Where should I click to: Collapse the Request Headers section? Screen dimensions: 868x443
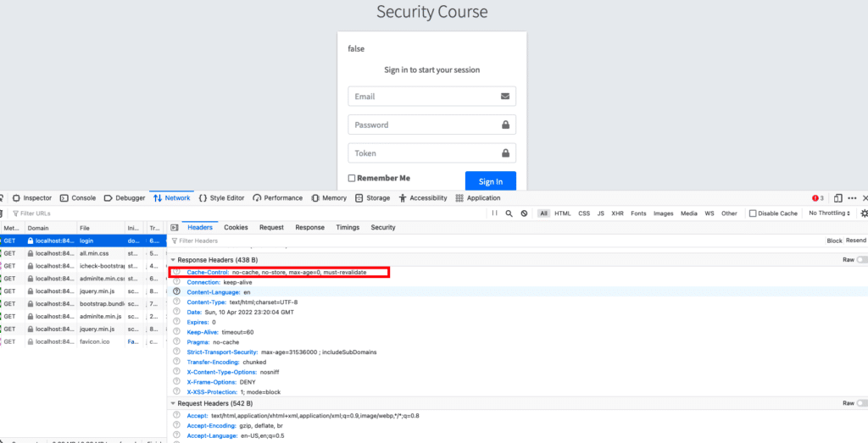[174, 404]
